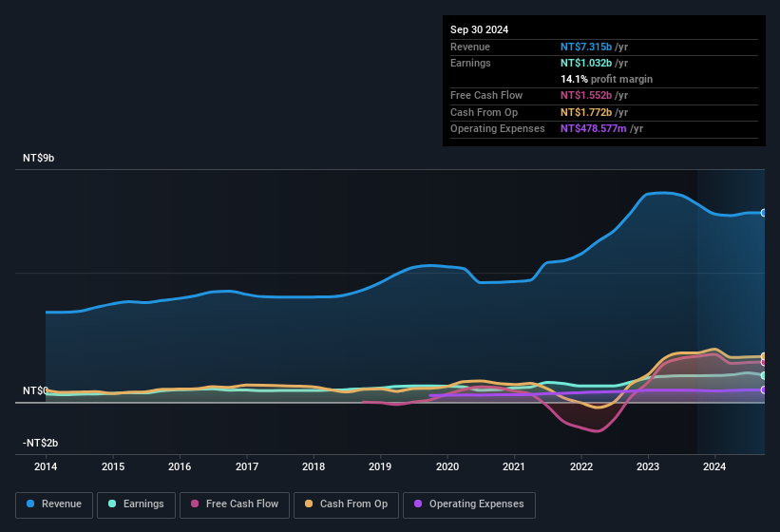The image size is (780, 532).
Task: Toggle the Free Cash Flow legend button
Action: 235,505
